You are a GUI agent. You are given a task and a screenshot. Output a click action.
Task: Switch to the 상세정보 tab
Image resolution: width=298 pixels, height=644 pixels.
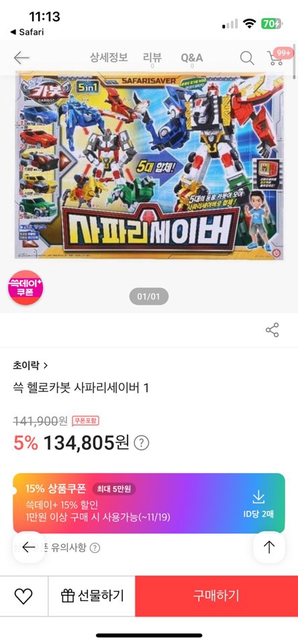pos(109,58)
